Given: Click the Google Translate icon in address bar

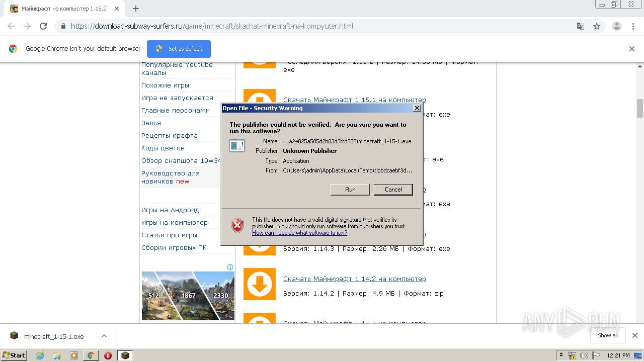Looking at the screenshot, I should pos(581,26).
